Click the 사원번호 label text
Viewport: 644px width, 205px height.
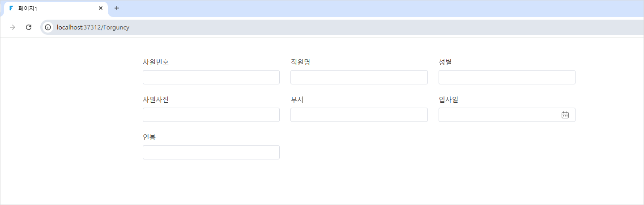tap(156, 62)
